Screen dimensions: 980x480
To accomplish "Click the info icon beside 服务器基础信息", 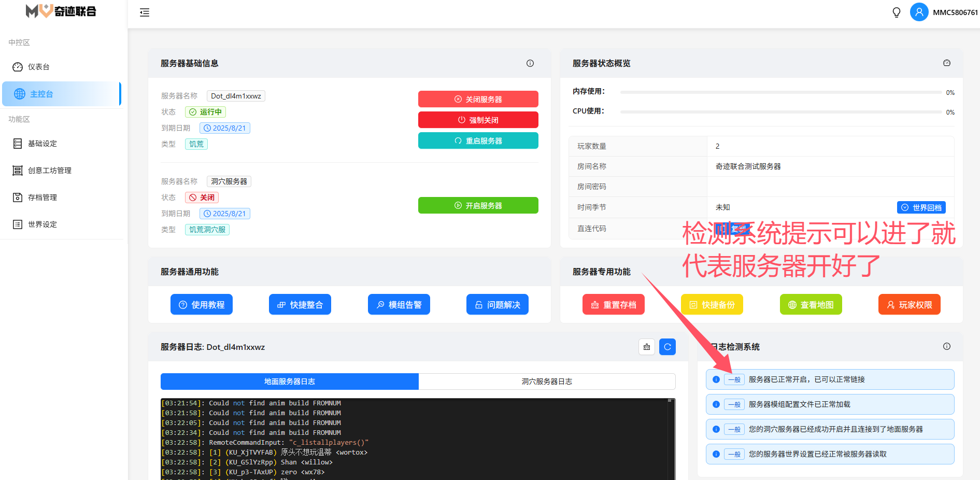I will [x=530, y=63].
